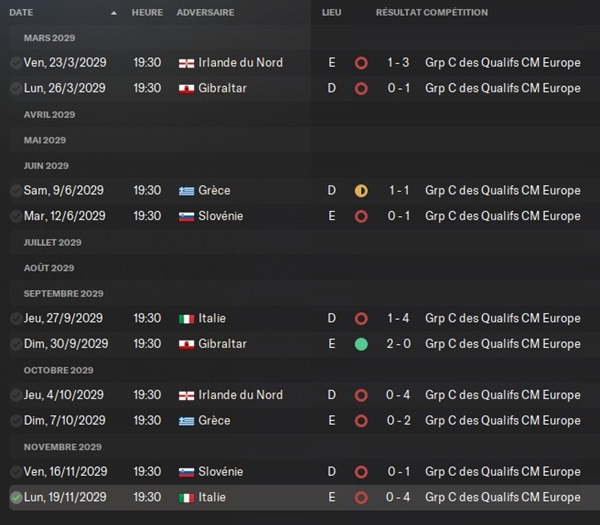Screen dimensions: 600x525
Task: Click the green win indicator for Gibraltar 2-0
Action: [x=361, y=344]
